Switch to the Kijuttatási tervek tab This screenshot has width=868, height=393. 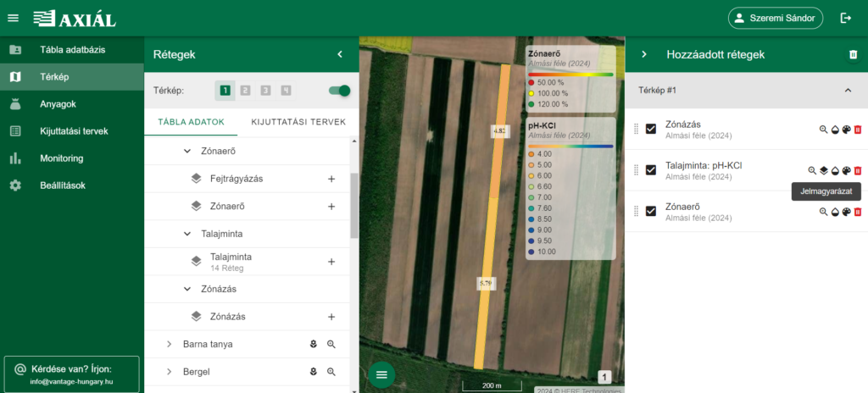[298, 122]
